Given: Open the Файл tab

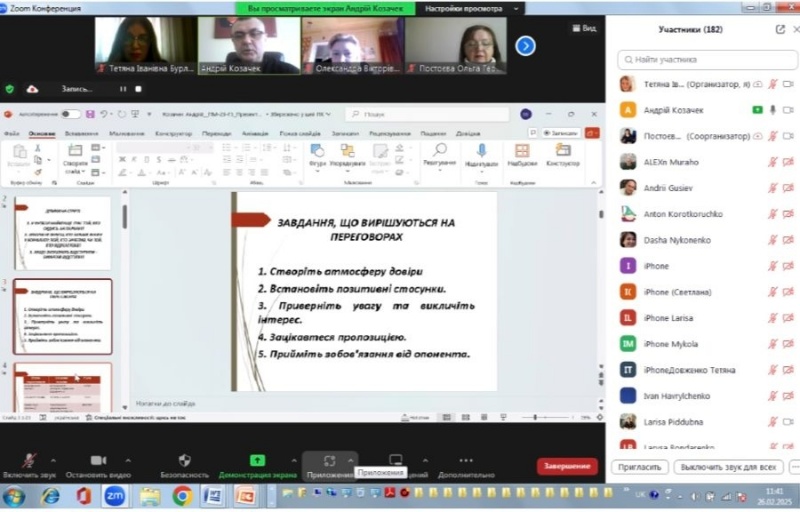Looking at the screenshot, I should pyautogui.click(x=11, y=134).
